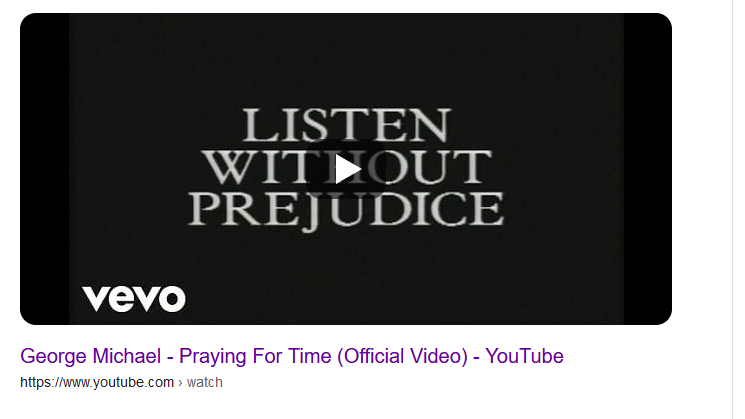Click the breadcrumb chevron before 'watch'

(180, 383)
